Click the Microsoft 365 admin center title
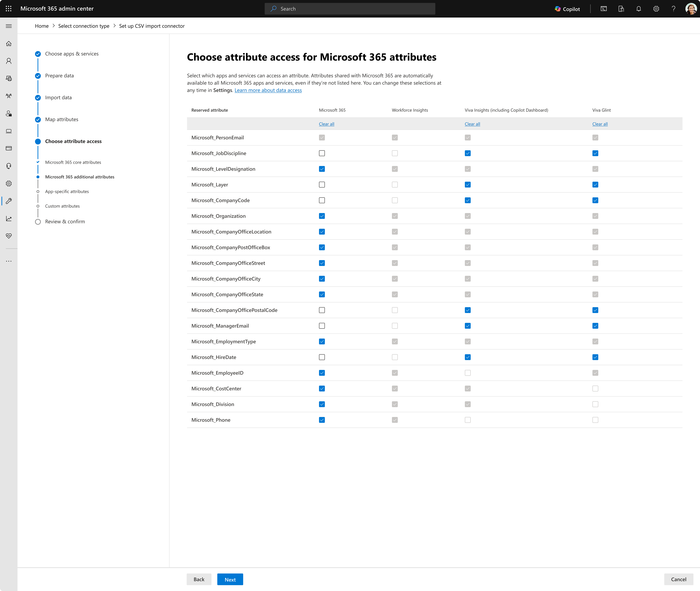The width and height of the screenshot is (700, 591). pos(57,9)
